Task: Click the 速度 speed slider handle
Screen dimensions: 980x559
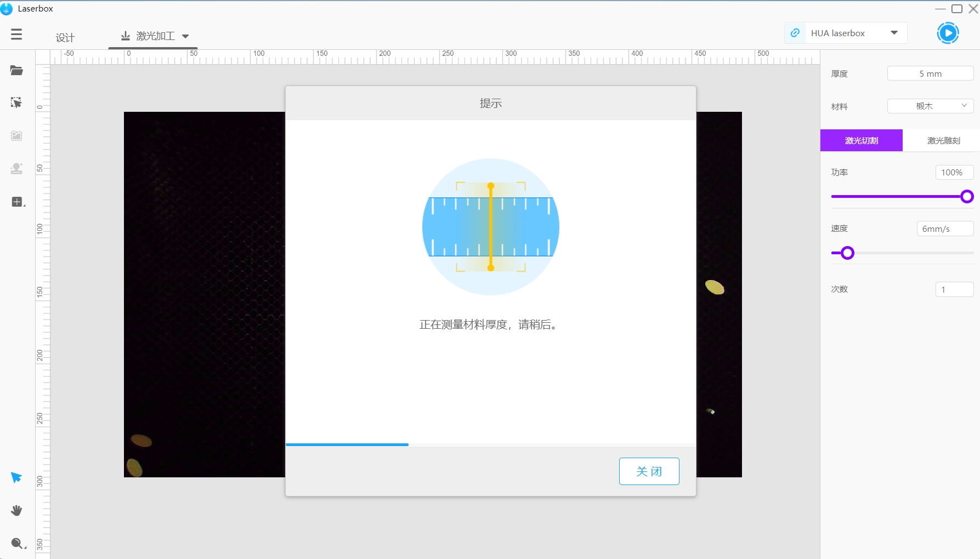Action: click(847, 253)
